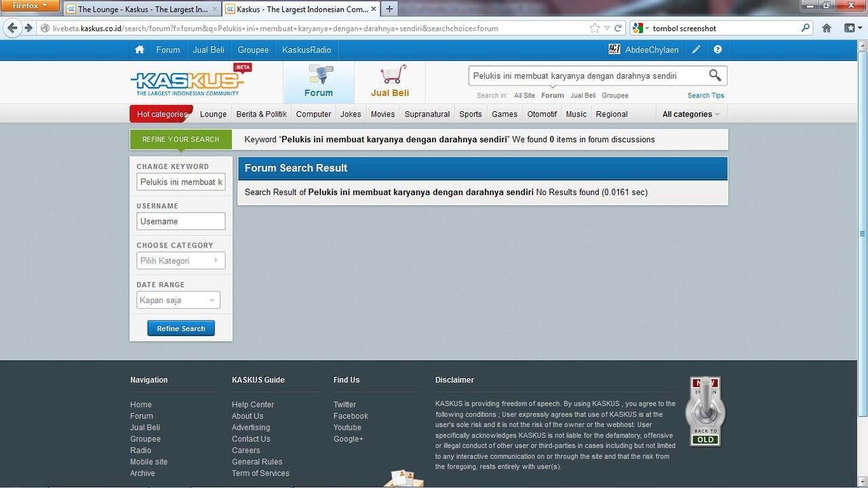868x488 pixels.
Task: Close the current Kaskus search tab
Action: point(373,9)
